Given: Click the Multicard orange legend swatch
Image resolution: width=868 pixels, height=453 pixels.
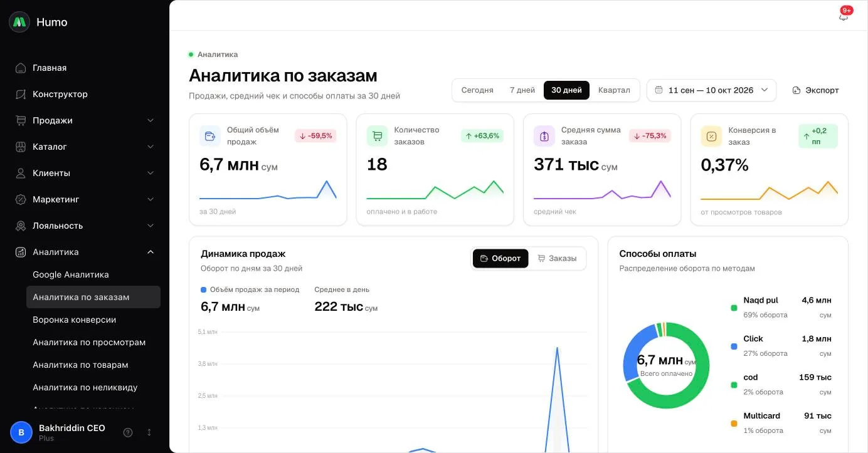Looking at the screenshot, I should (x=734, y=424).
